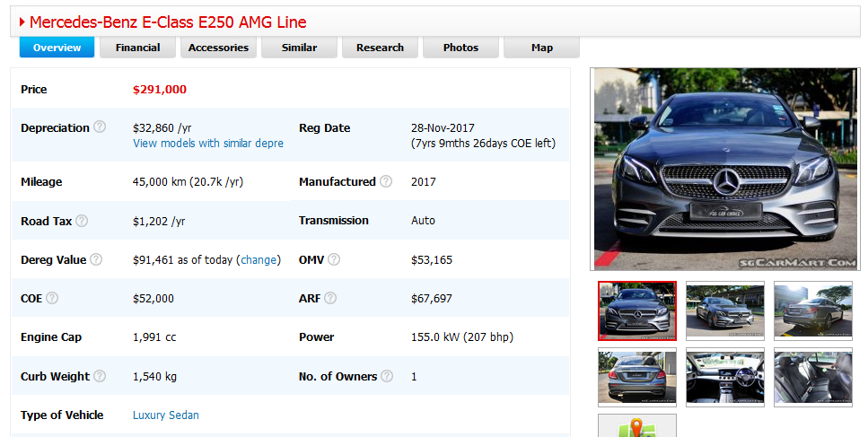Switch to the Map tab

point(542,48)
